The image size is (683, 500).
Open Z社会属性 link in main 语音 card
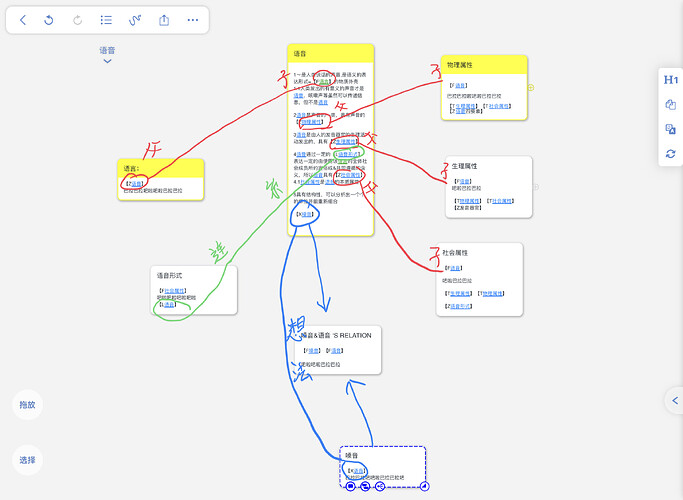point(351,175)
